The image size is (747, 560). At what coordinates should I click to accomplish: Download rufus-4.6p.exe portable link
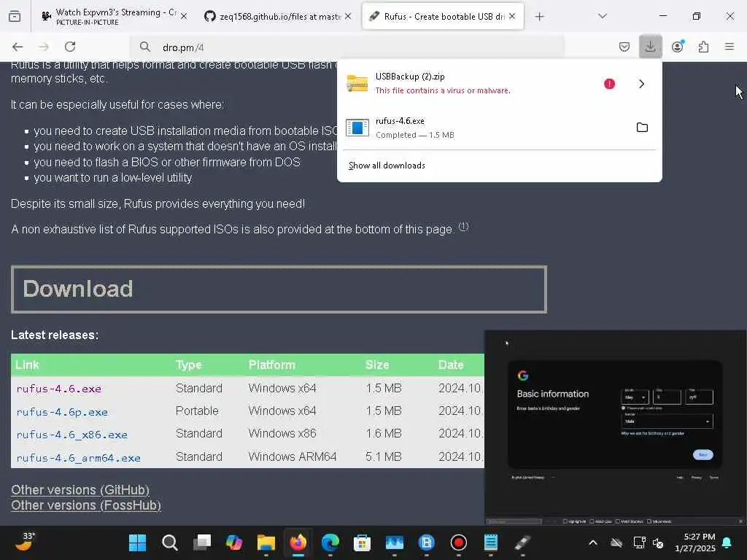point(62,412)
